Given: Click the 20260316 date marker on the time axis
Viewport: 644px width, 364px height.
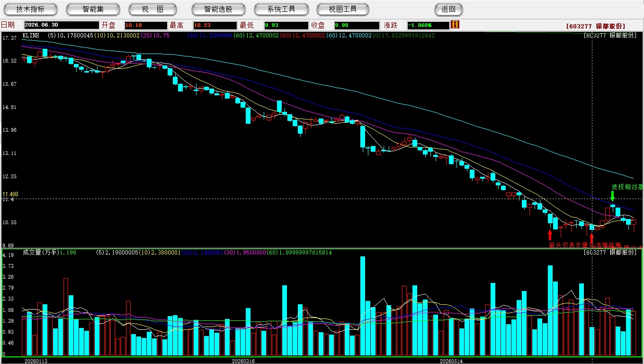Looking at the screenshot, I should tap(243, 361).
